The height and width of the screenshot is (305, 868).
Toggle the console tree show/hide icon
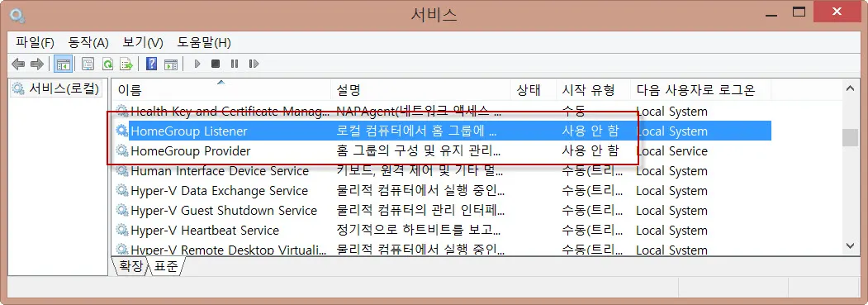pyautogui.click(x=63, y=64)
